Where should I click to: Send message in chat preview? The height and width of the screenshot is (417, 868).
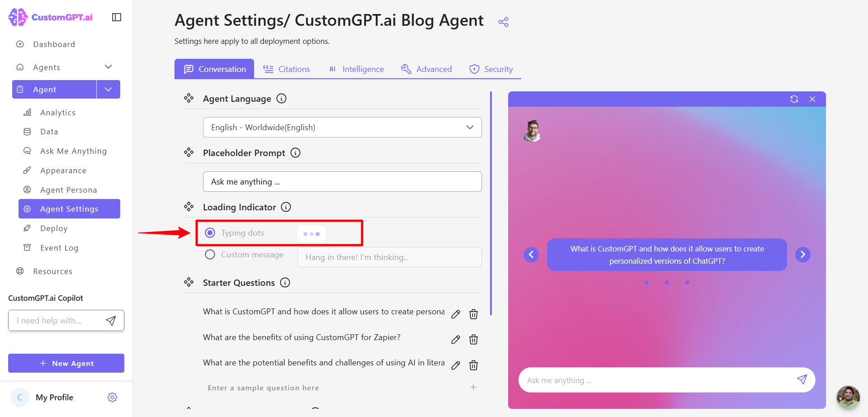pos(802,380)
